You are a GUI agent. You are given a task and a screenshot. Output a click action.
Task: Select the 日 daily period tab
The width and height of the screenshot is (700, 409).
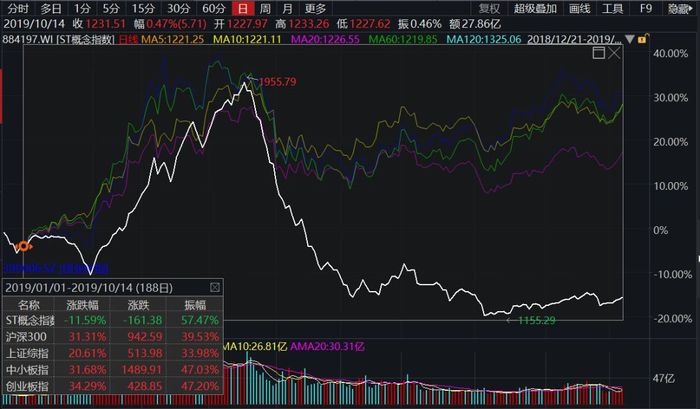pos(243,8)
